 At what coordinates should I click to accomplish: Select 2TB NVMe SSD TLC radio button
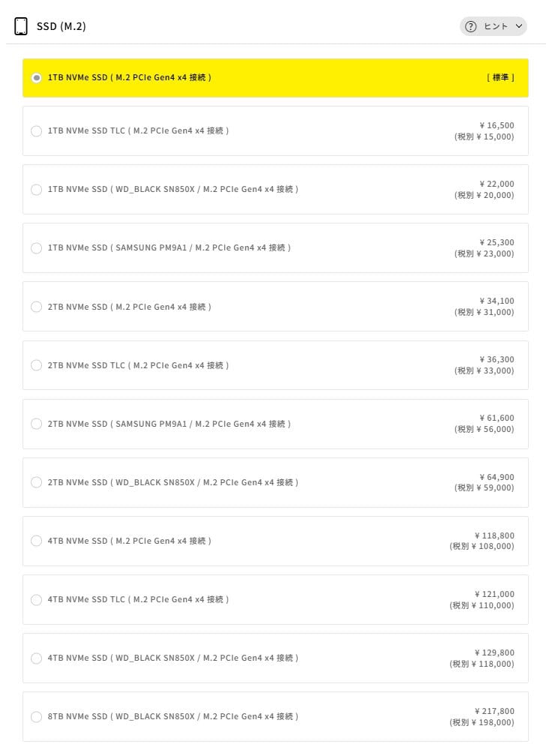pos(36,365)
